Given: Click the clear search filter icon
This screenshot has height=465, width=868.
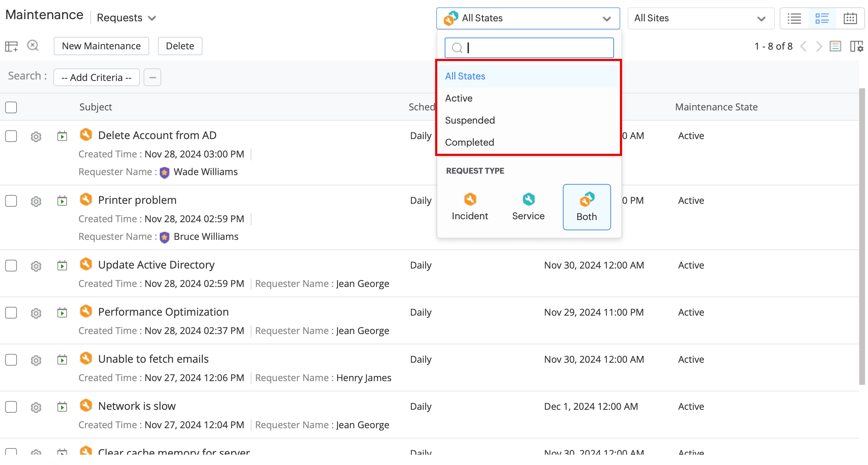Looking at the screenshot, I should (x=33, y=46).
